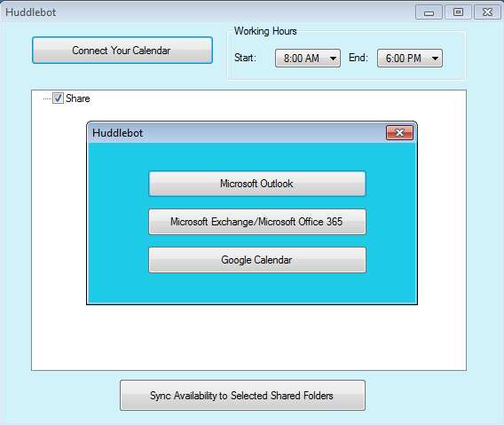Choose Microsoft Outlook calendar option
Image resolution: width=504 pixels, height=425 pixels.
[256, 184]
